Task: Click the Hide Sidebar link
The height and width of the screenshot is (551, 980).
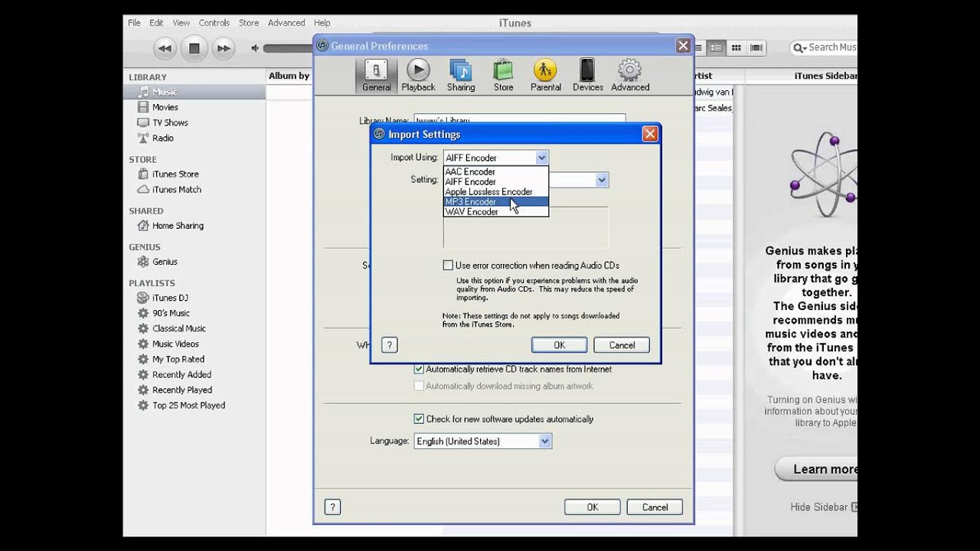Action: point(823,507)
